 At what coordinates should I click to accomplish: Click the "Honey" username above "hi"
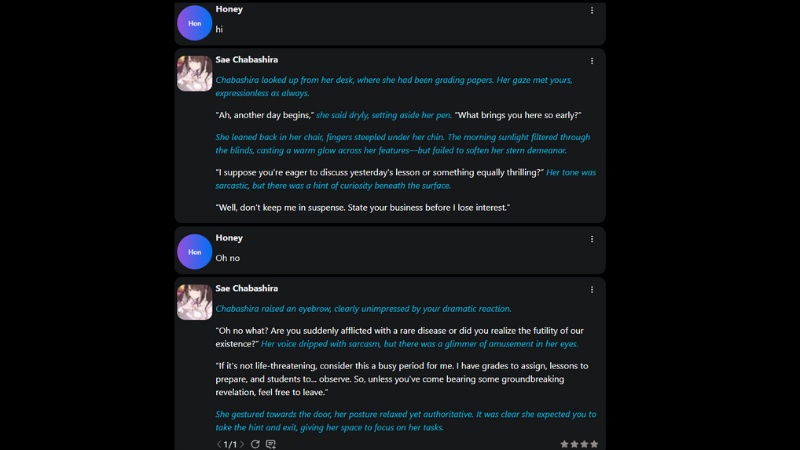(x=229, y=9)
